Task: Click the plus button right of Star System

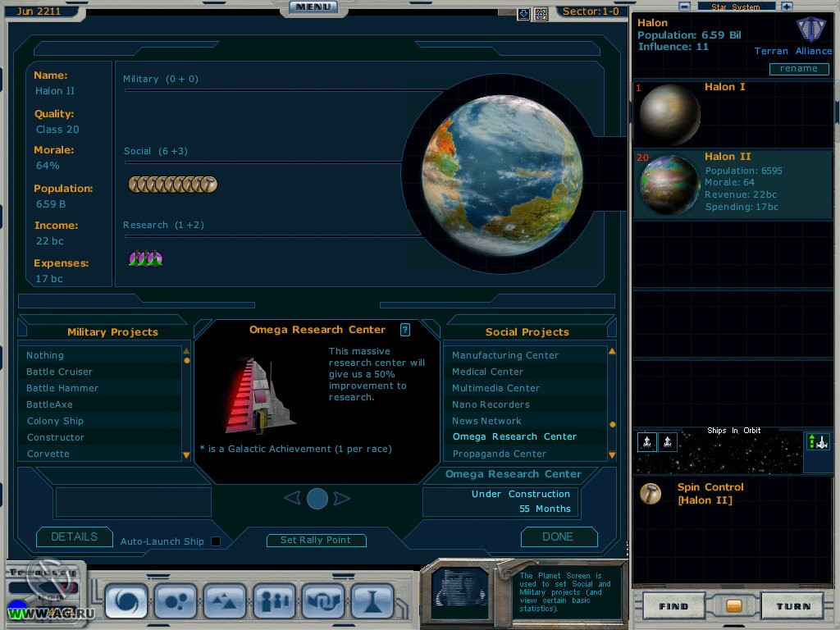Action: tap(787, 7)
